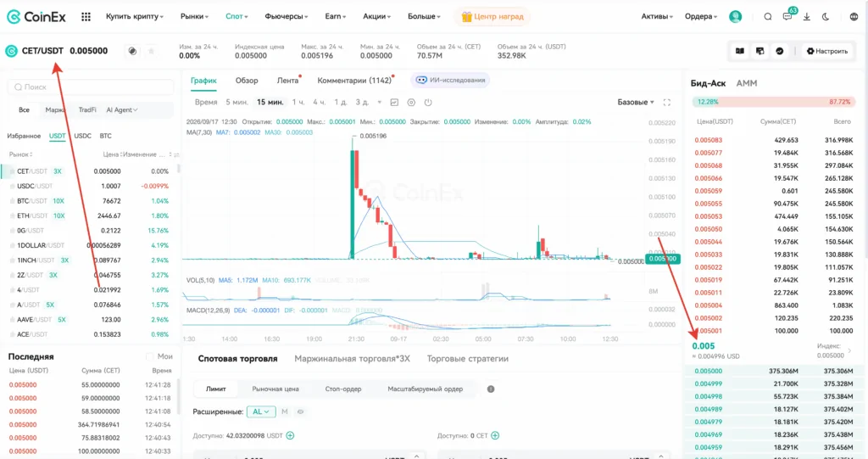The width and height of the screenshot is (868, 459).
Task: Open chart indicators icon
Action: pos(394,102)
